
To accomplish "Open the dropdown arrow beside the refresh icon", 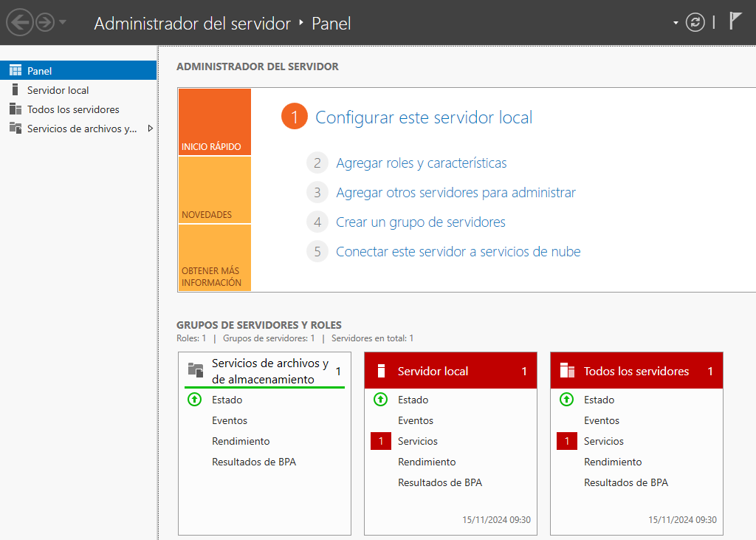I will coord(676,23).
